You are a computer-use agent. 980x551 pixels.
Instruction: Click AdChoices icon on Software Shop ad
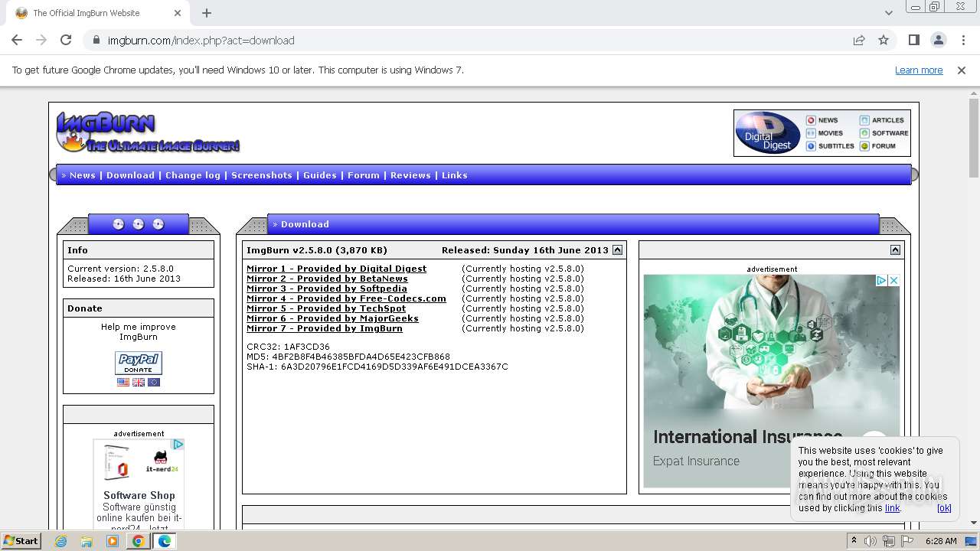178,444
